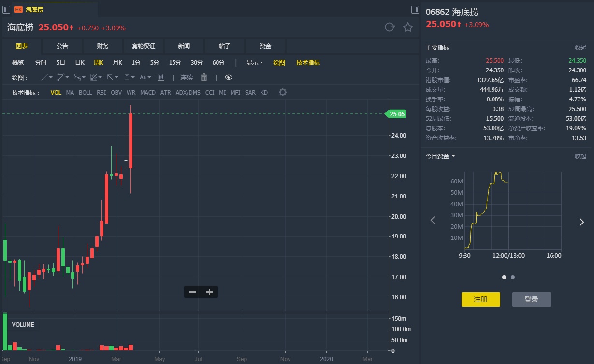Toggle the left sidebar panel
Screen dimensions: 594x364
pos(6,9)
